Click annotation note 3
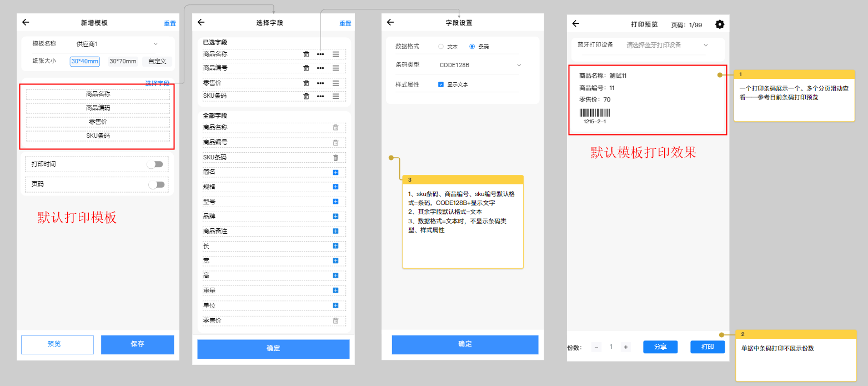Viewport: 868px width, 386px height. 463,222
